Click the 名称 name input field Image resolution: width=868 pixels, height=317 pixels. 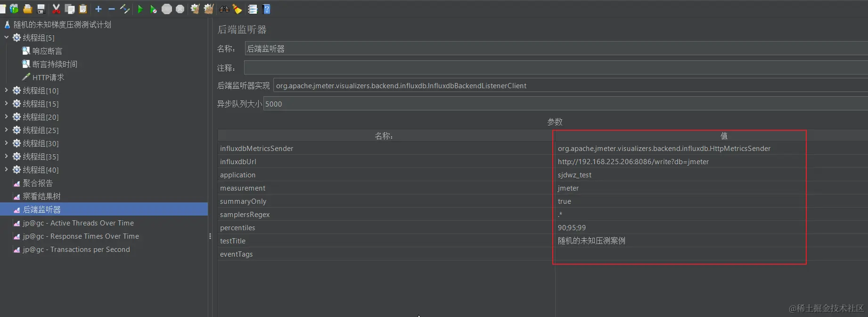[x=556, y=49]
